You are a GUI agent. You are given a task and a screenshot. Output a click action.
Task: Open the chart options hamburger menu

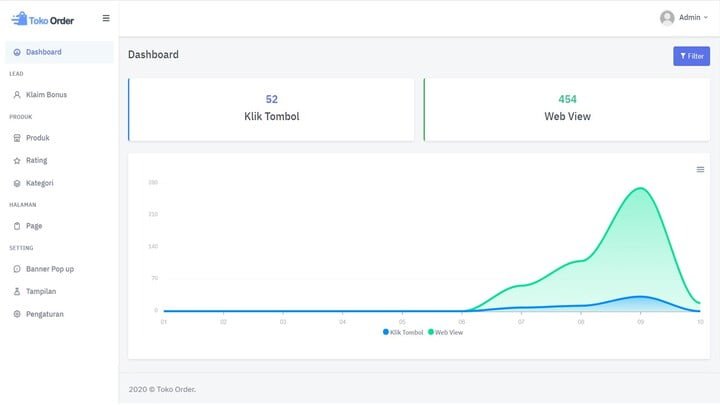pos(700,169)
